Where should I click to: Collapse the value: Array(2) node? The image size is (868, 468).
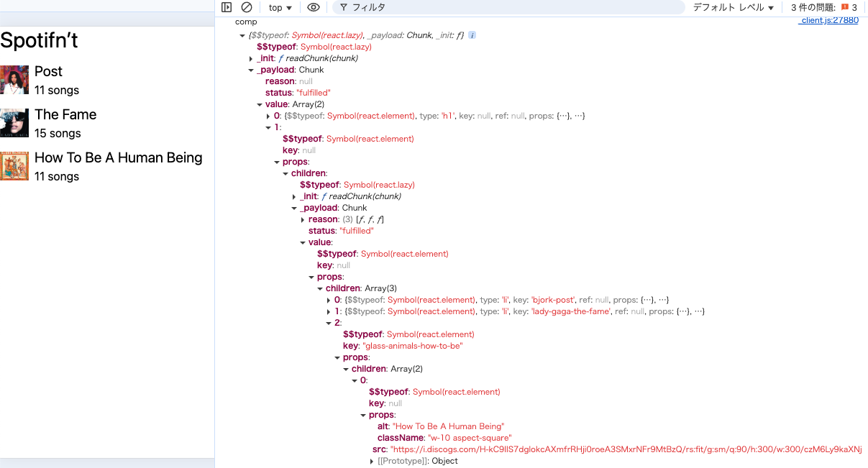[x=260, y=104]
